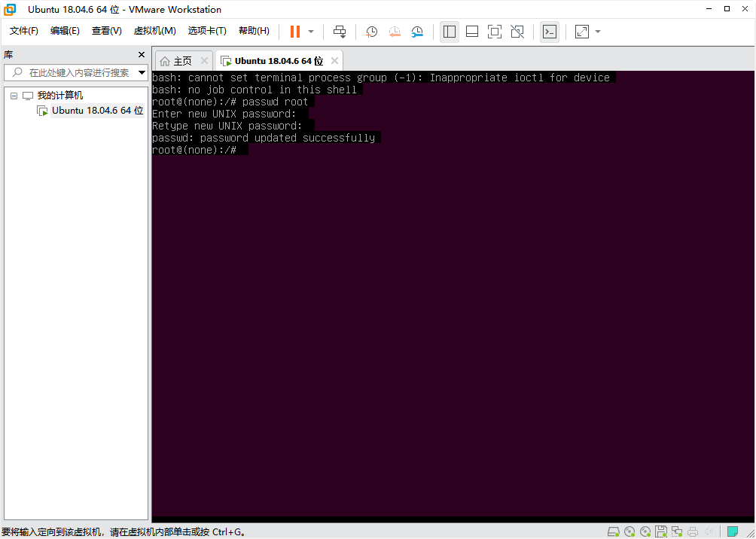Open the 虚拟机(M) menu

tap(155, 31)
